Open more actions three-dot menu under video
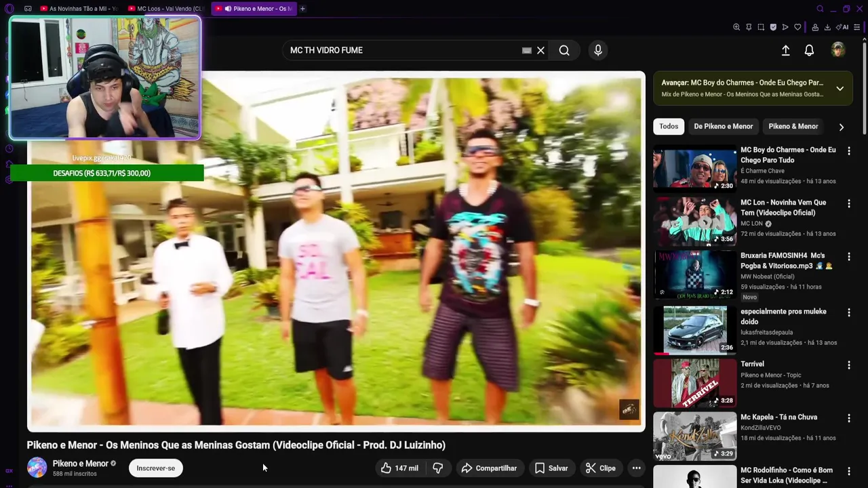The image size is (868, 488). point(636,468)
